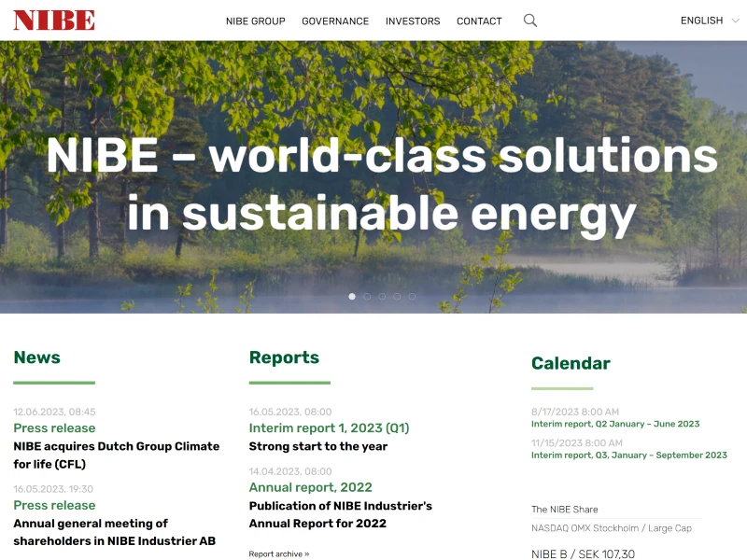
Task: Open Annual report, 2022 link
Action: pos(310,487)
